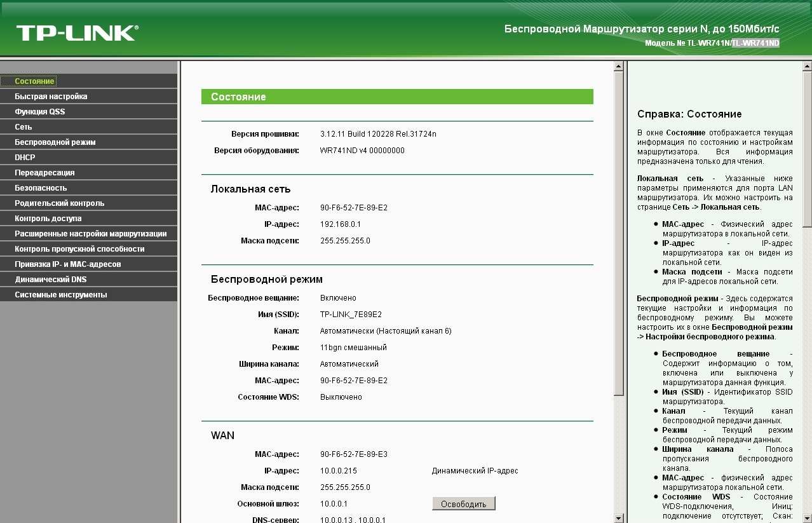
Task: Select the Функция QSS menu entry
Action: 39,112
